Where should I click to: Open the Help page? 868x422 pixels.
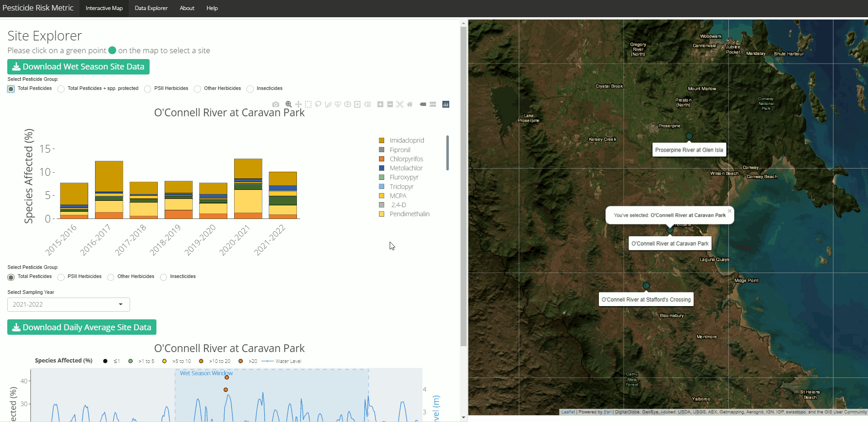212,8
